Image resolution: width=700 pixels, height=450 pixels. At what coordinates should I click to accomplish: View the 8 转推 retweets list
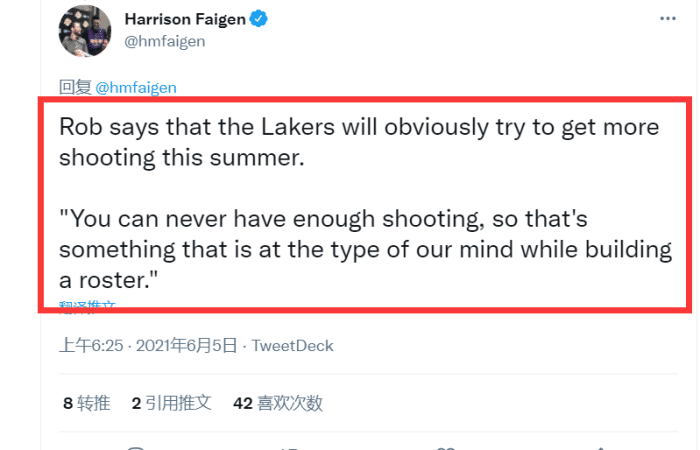tap(86, 403)
